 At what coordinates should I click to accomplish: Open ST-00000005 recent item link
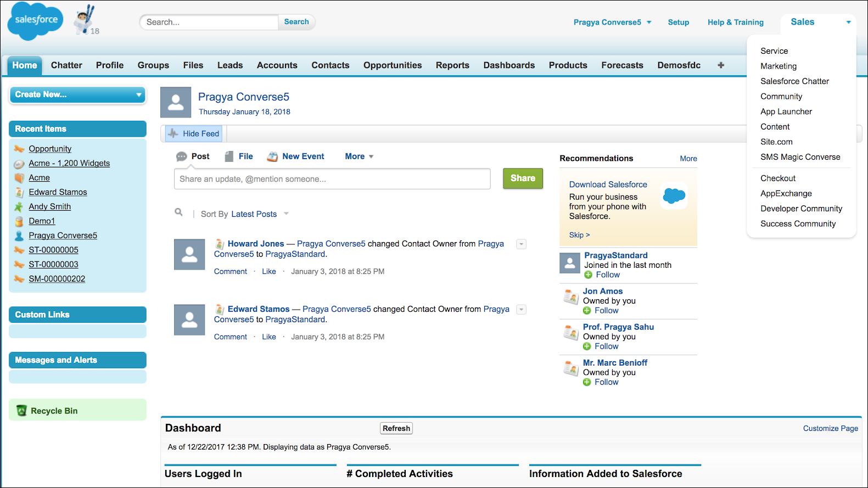[x=53, y=250]
